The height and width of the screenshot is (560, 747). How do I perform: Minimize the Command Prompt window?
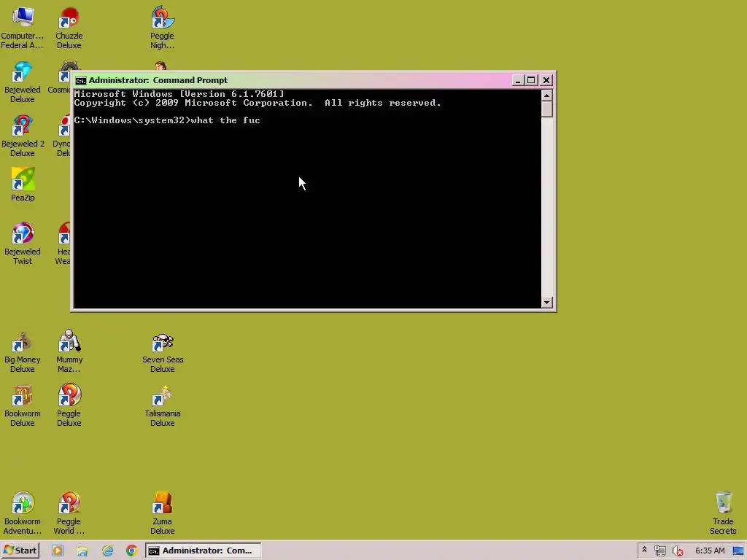click(518, 80)
